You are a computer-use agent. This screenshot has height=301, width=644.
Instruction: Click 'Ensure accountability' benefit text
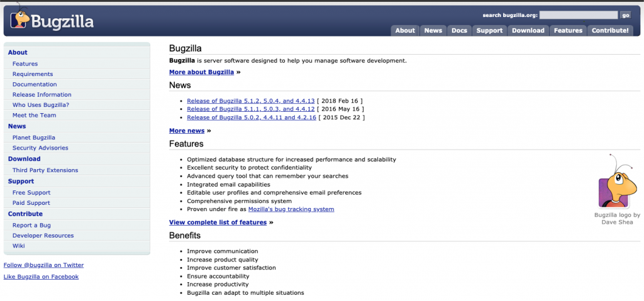(218, 276)
